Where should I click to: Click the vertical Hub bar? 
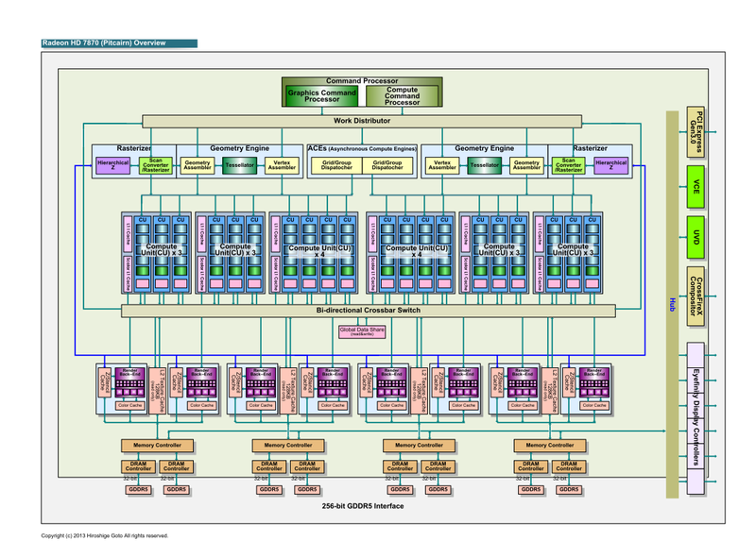pos(673,302)
